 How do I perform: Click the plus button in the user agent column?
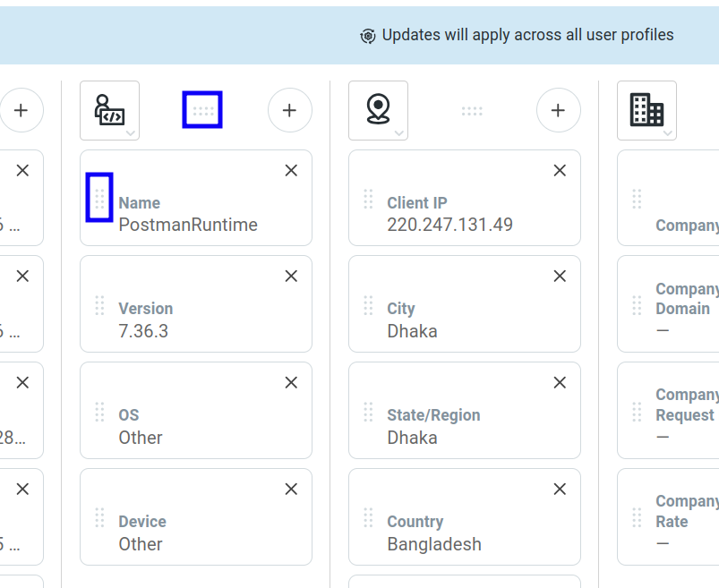[289, 110]
